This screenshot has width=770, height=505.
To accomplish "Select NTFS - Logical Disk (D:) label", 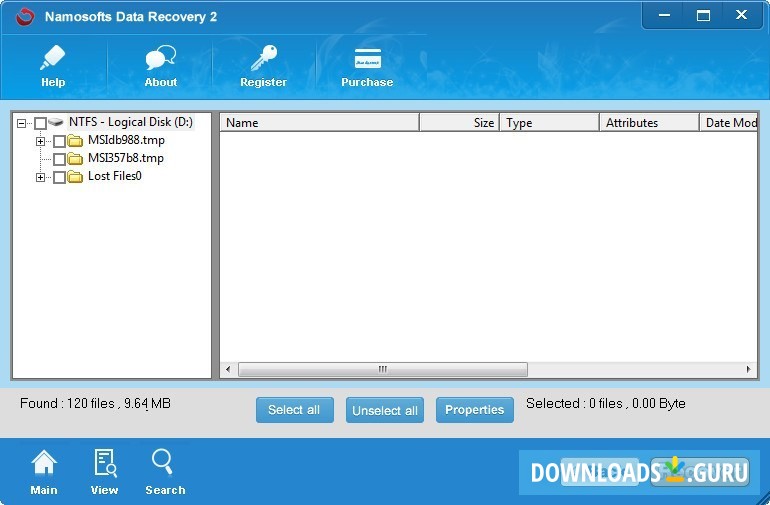I will [x=131, y=122].
